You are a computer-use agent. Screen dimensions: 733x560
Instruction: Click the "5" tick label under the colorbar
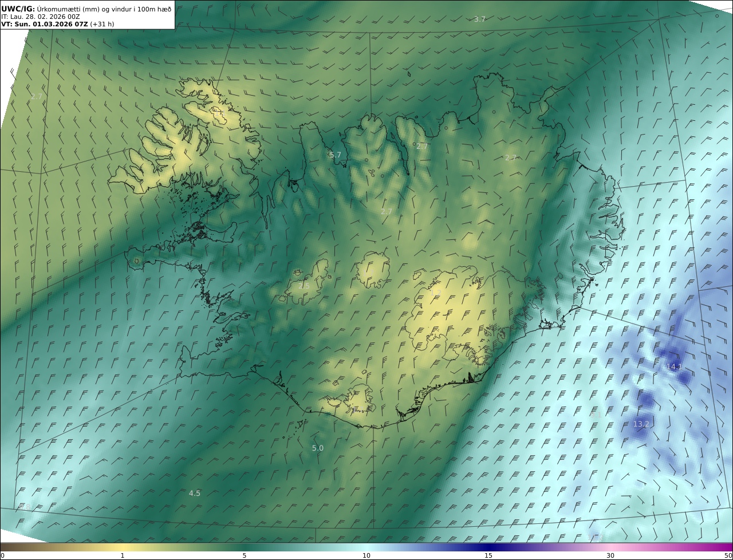click(x=245, y=556)
